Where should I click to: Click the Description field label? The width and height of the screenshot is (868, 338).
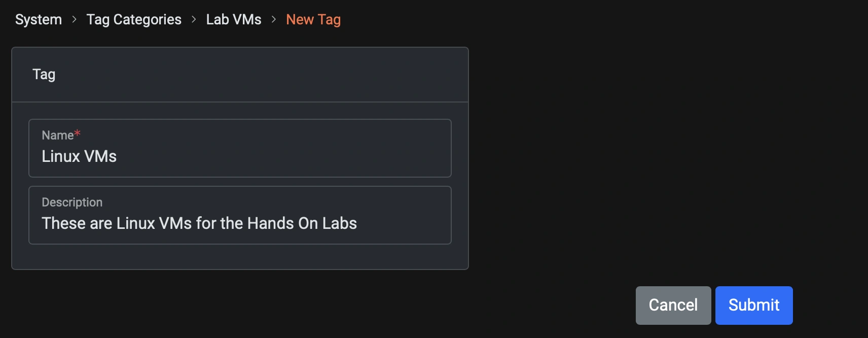72,202
